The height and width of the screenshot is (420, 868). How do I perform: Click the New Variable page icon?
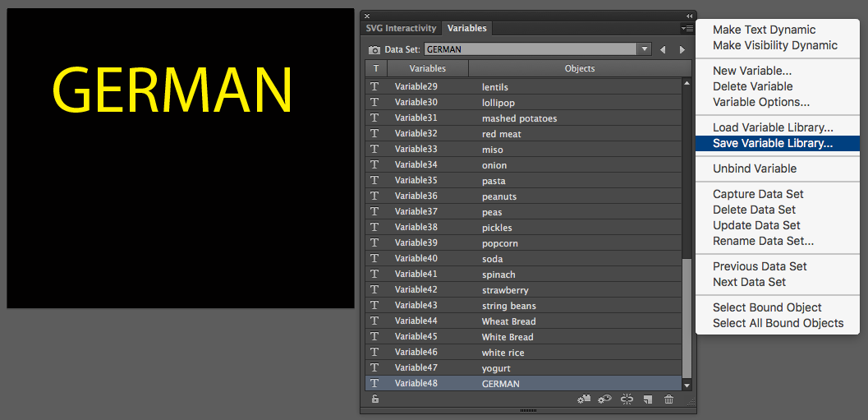click(x=648, y=399)
